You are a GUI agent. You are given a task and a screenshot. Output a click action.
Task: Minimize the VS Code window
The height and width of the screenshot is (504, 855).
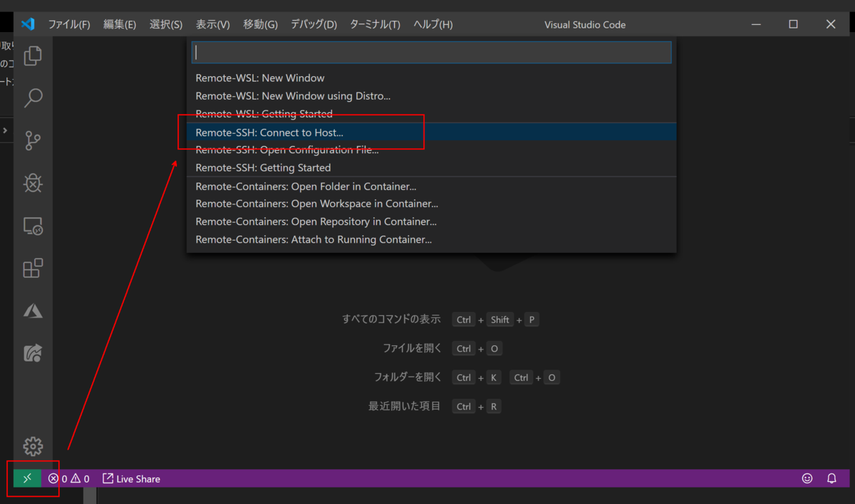click(756, 24)
